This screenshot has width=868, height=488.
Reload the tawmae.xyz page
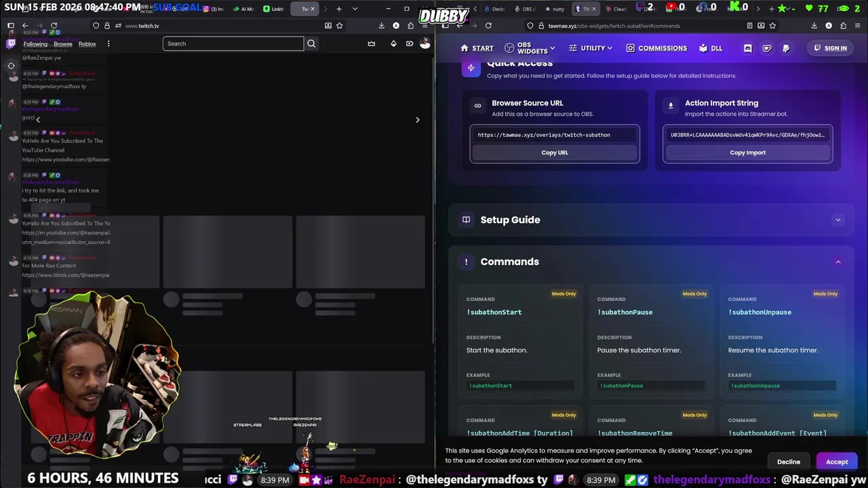point(488,26)
